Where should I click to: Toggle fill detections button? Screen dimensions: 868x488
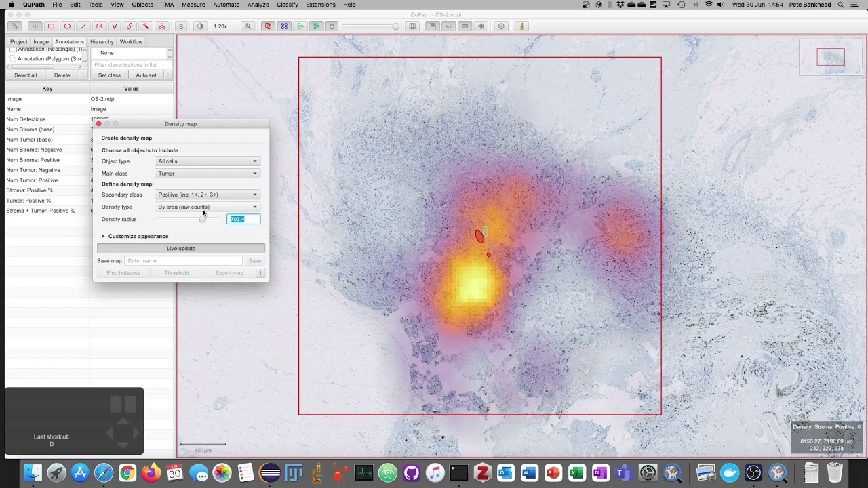[316, 26]
